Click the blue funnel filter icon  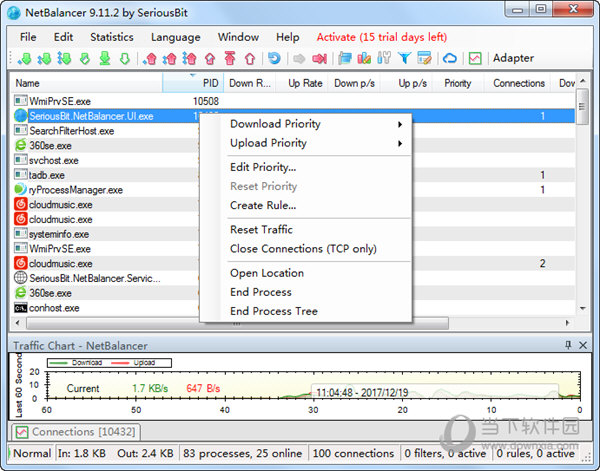tap(404, 59)
